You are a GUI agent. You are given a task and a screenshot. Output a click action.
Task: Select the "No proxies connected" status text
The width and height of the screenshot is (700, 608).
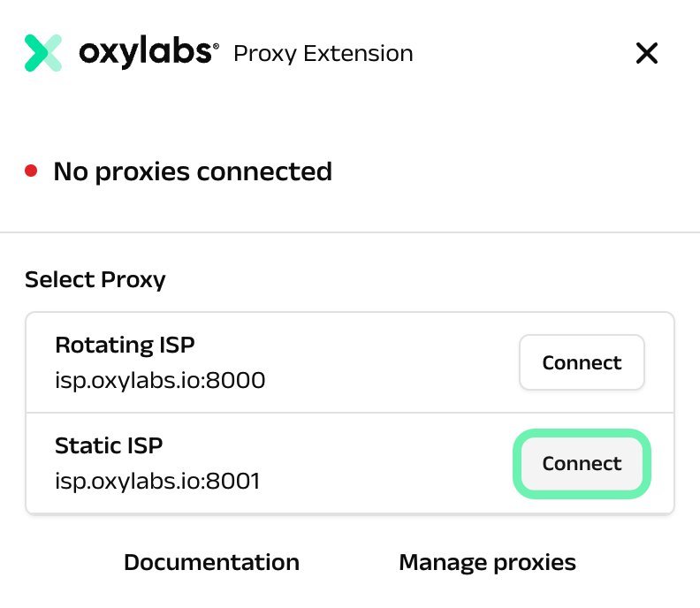click(193, 171)
